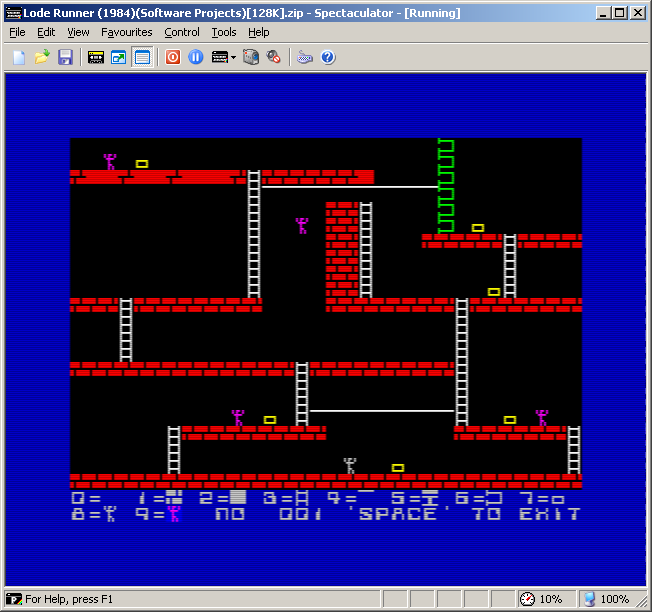
Task: Click the '3=' ladder legend entry
Action: (286, 498)
